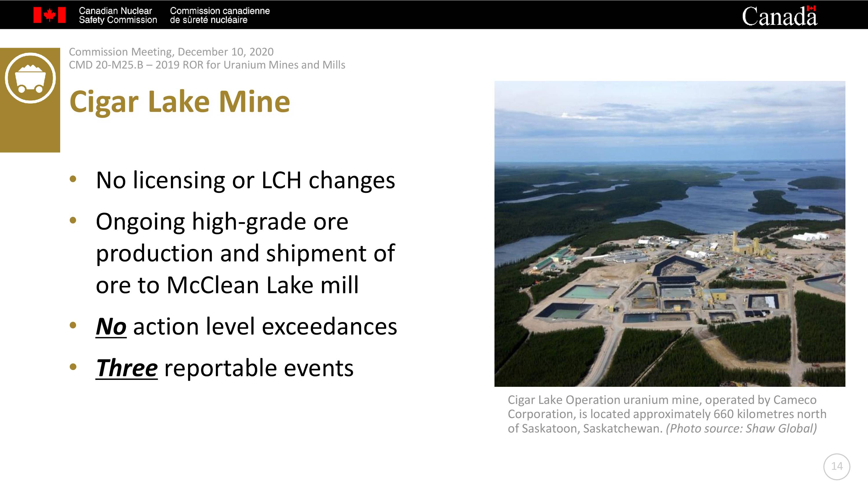Image resolution: width=868 pixels, height=488 pixels.
Task: Click 'Ongoing high-grade ore' bullet line
Action: pyautogui.click(x=222, y=222)
